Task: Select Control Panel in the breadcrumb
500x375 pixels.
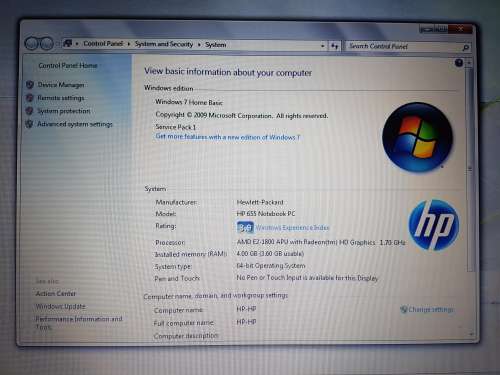Action: pyautogui.click(x=103, y=44)
